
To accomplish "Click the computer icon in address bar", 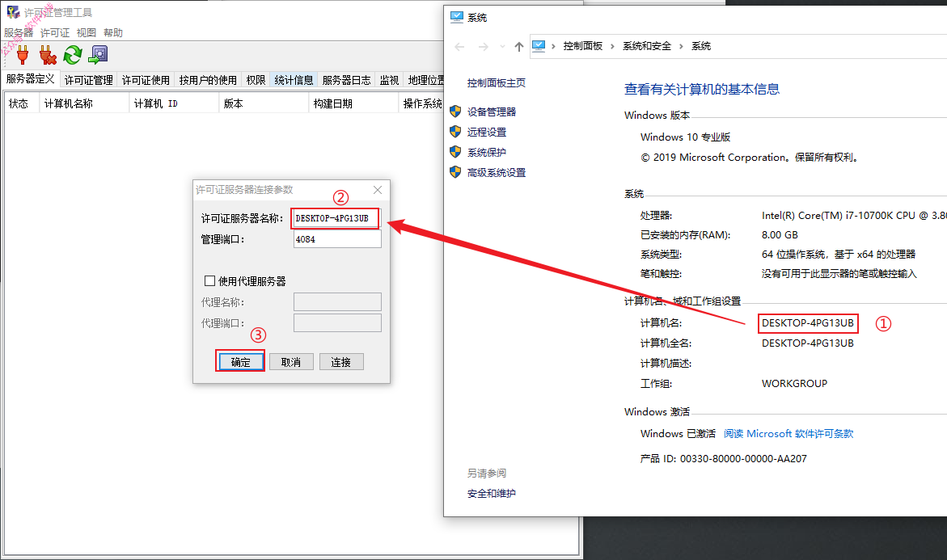I will (x=539, y=46).
